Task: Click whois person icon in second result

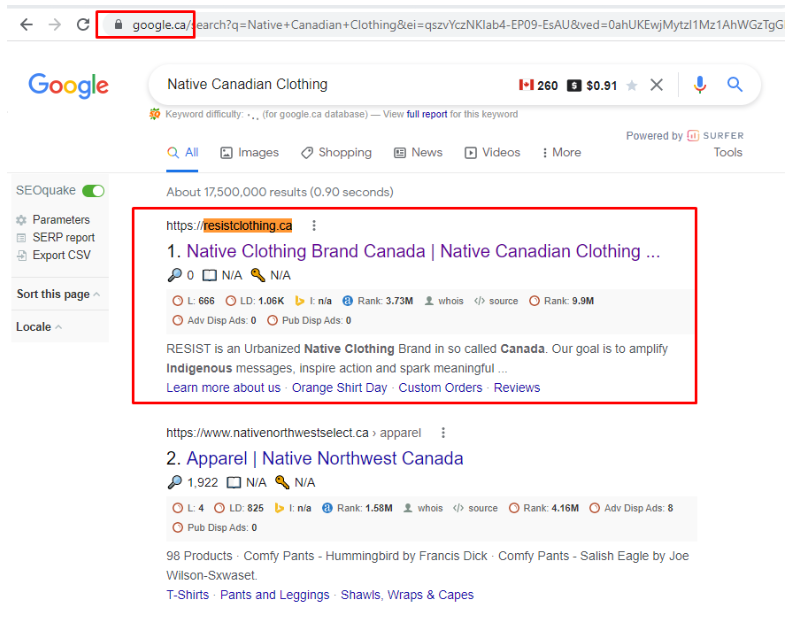Action: 408,508
